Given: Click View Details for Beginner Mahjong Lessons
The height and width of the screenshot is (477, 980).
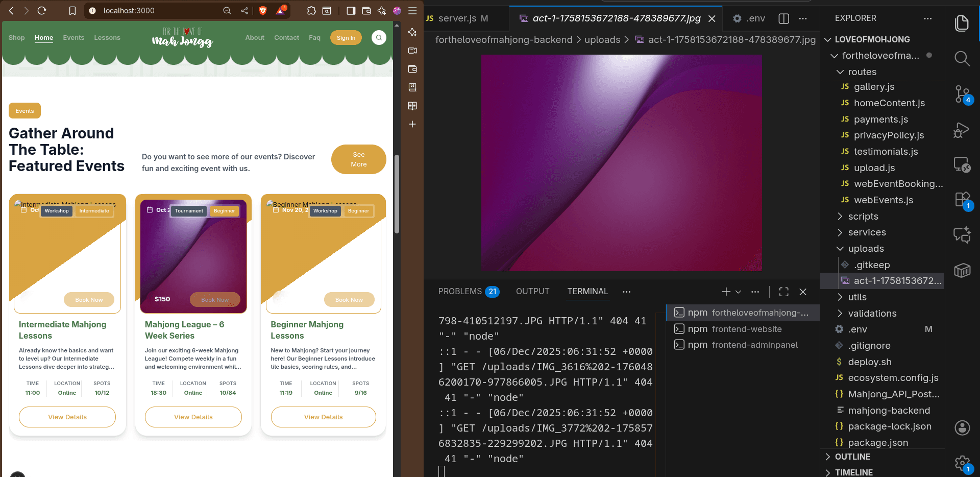Looking at the screenshot, I should (x=323, y=417).
